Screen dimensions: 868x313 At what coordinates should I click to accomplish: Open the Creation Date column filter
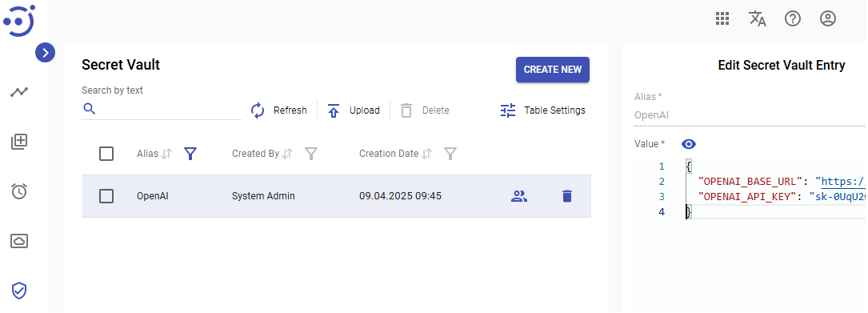click(450, 154)
